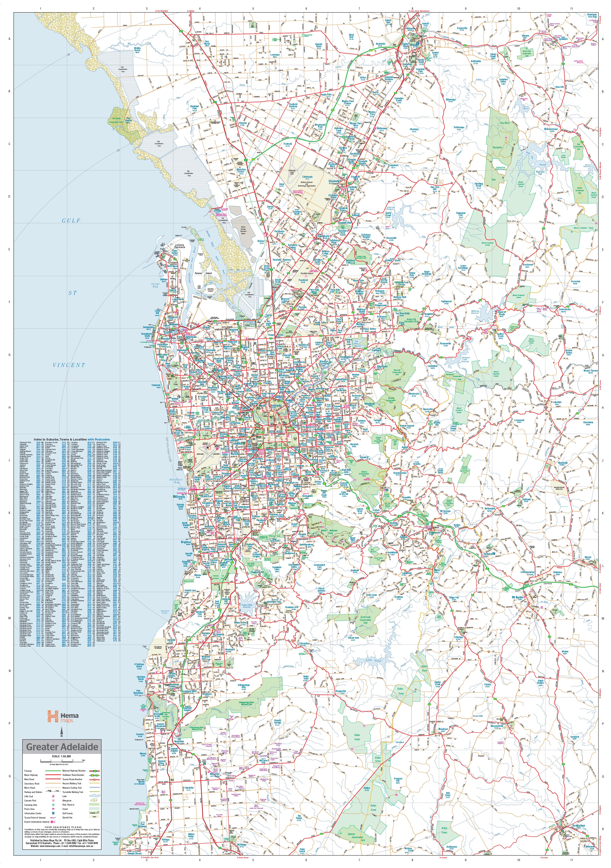Click the GULF sea label
The width and height of the screenshot is (611, 868).
(71, 220)
